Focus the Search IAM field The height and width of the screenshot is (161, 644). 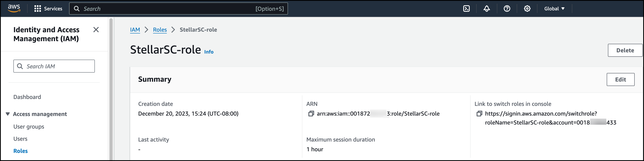58,66
